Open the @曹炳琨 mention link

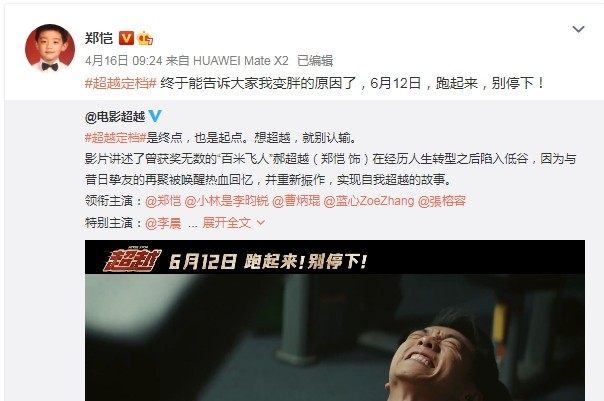(x=296, y=201)
